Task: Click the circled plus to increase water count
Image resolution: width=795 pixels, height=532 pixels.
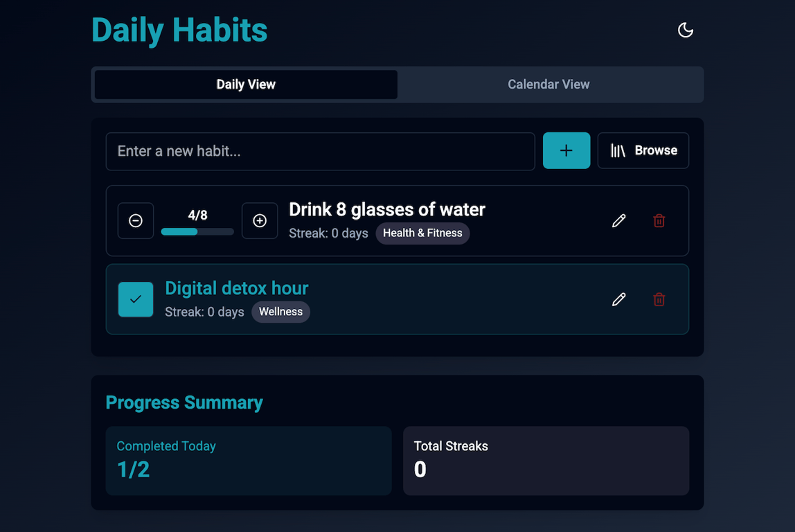Action: [260, 220]
